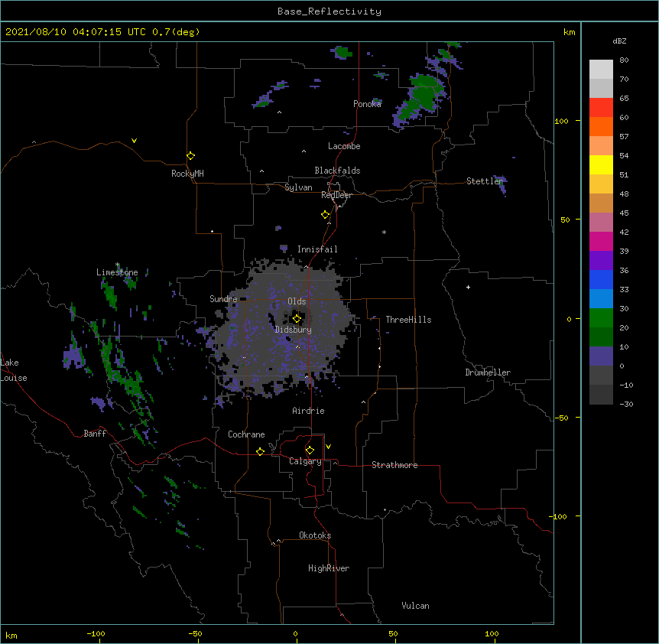This screenshot has height=644, width=659.
Task: Click the Sylvan label on the map
Action: coord(298,187)
